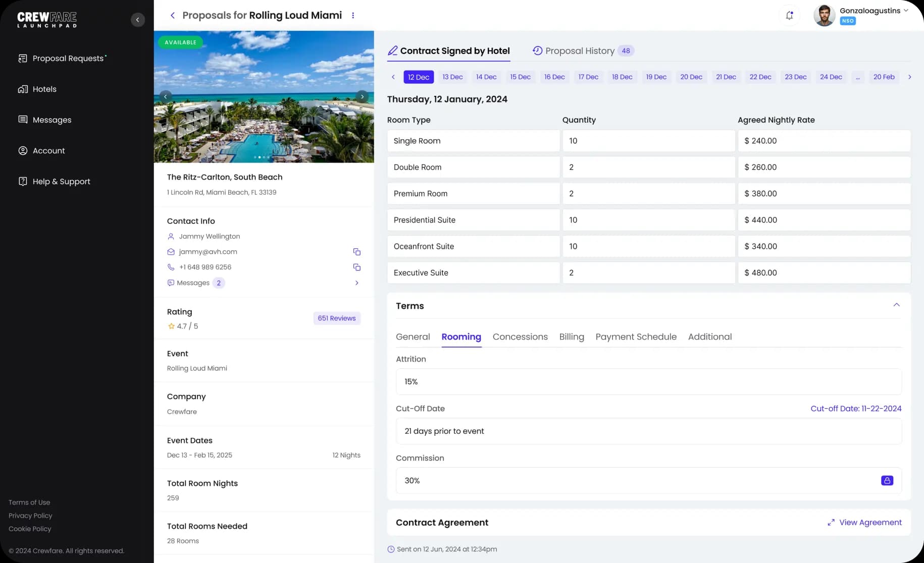Switch to the General terms tab
The height and width of the screenshot is (563, 924).
pos(413,337)
